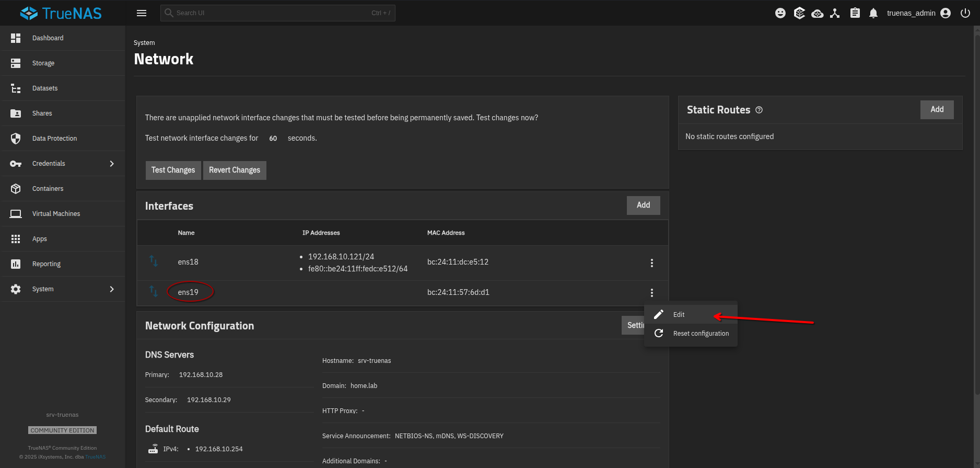Click the Datasets tree icon
Image resolution: width=980 pixels, height=468 pixels.
coord(16,88)
